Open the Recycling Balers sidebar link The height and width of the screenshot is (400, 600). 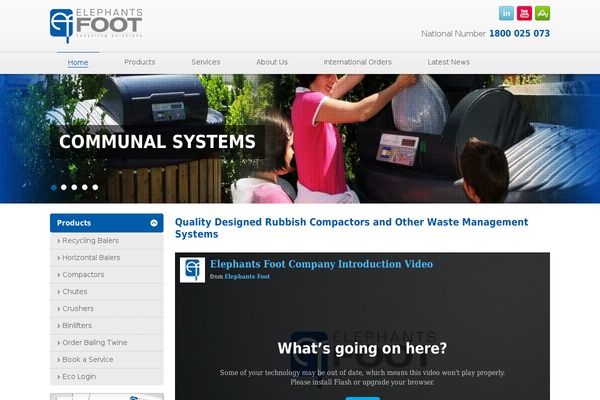(x=107, y=241)
